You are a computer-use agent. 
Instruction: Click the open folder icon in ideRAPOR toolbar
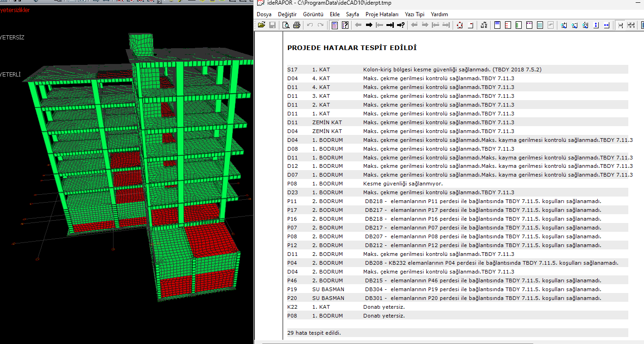261,25
